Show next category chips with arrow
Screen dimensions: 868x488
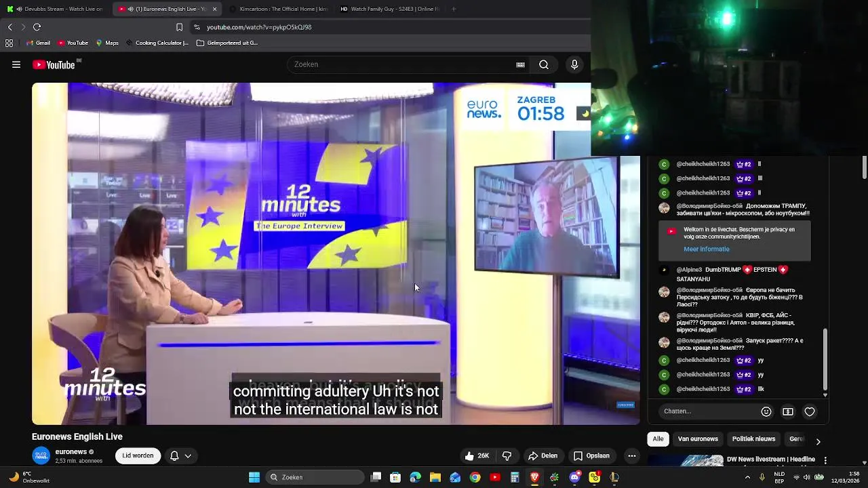[818, 441]
